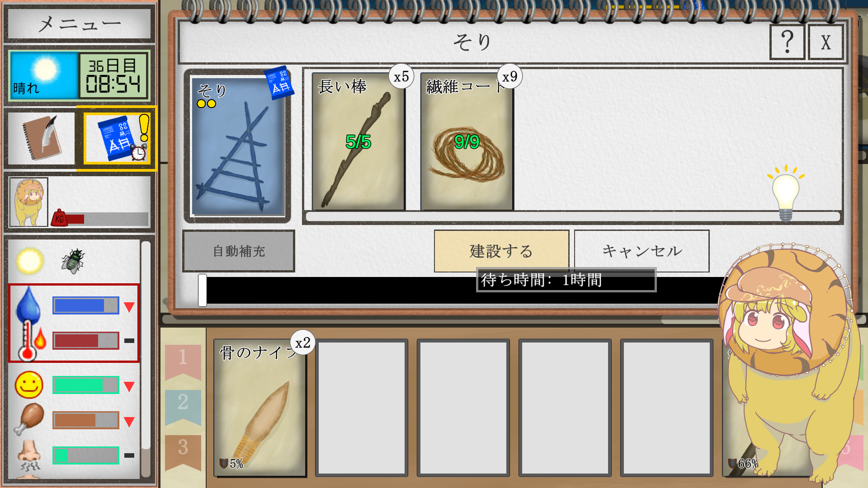Screen dimensions: 868x488
Task: Click the 自動補充 auto-refill button
Action: 239,251
